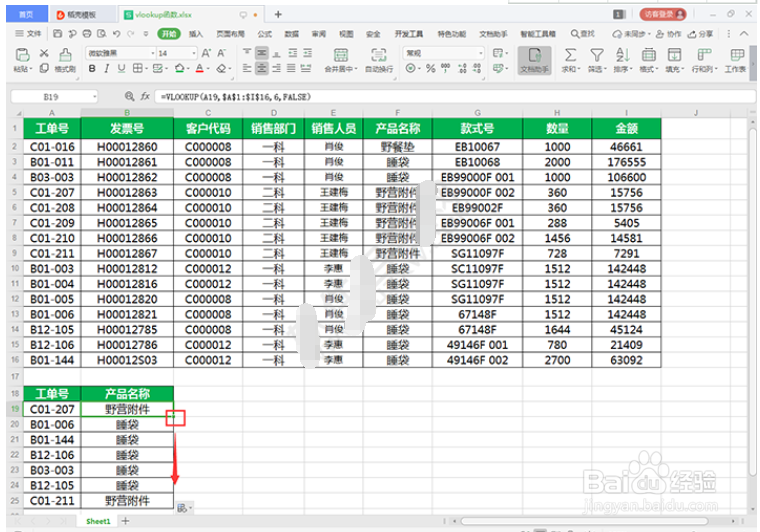Click the red font color A icon

(199, 68)
